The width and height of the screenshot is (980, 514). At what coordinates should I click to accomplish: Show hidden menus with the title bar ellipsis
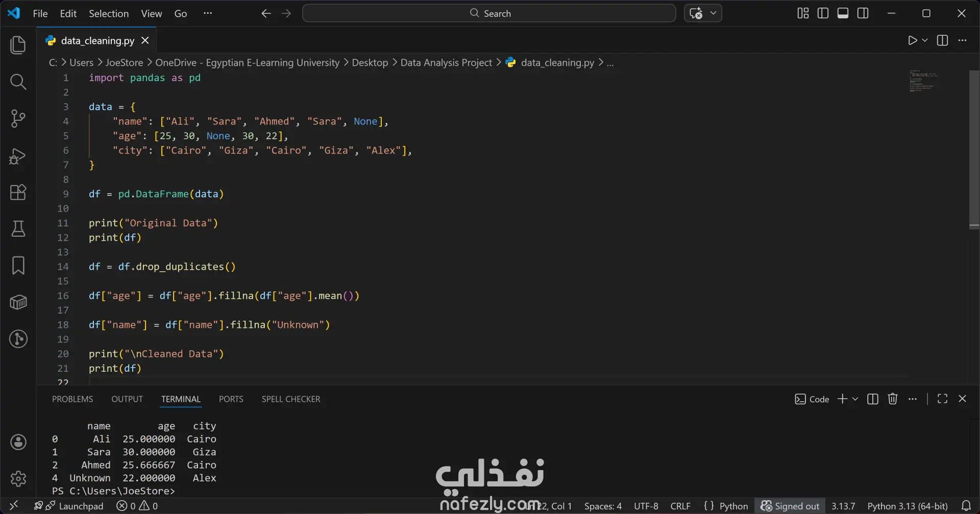tap(208, 13)
